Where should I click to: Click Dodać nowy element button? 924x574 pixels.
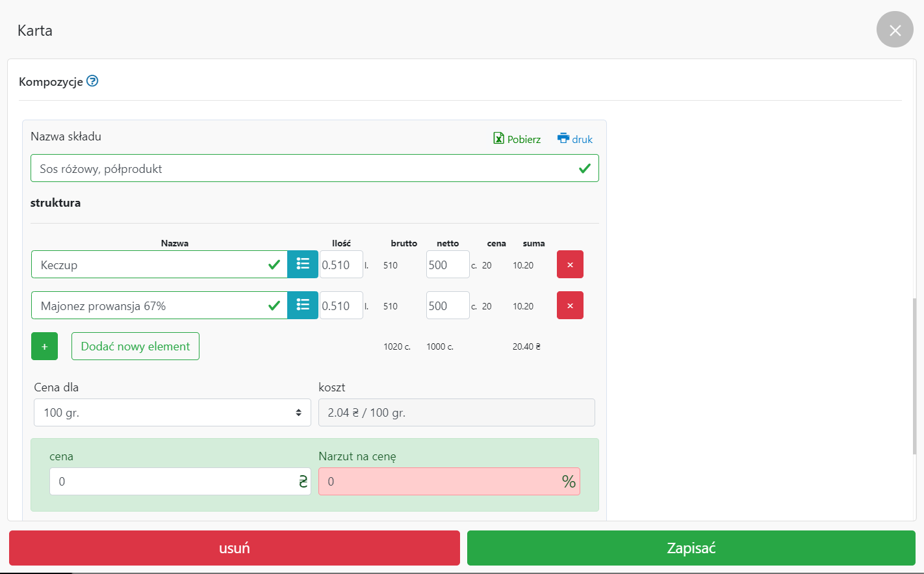click(x=135, y=346)
